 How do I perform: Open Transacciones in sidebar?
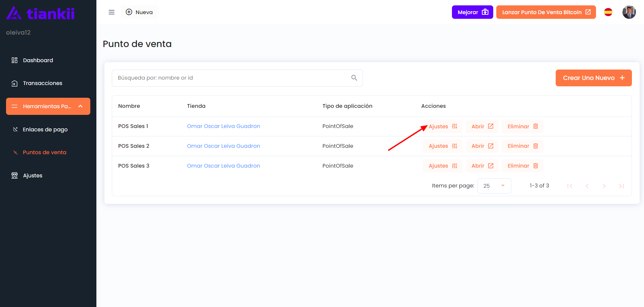(x=48, y=83)
